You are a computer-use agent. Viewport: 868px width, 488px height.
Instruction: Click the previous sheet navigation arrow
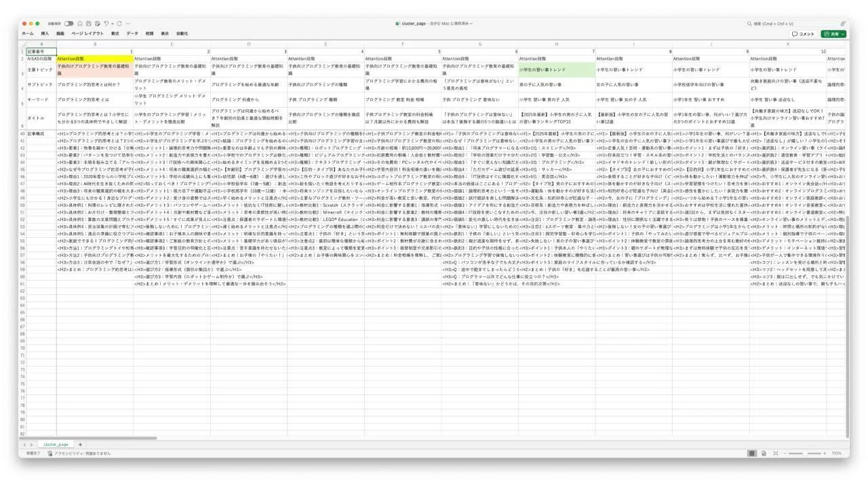point(26,445)
